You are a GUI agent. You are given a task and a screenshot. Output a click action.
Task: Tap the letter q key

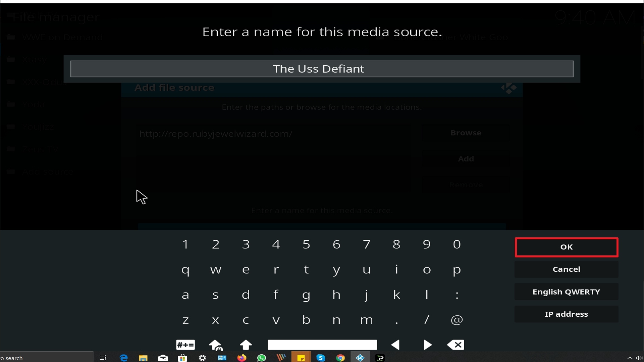coord(185,269)
